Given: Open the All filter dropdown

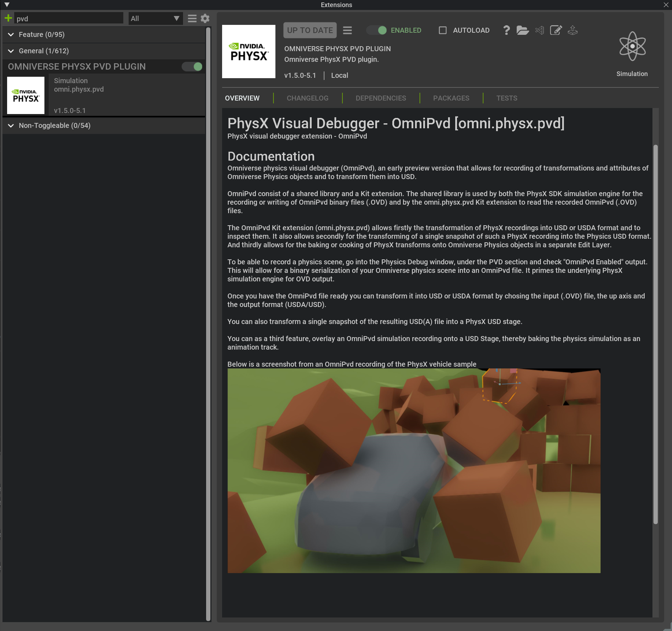Looking at the screenshot, I should (155, 18).
